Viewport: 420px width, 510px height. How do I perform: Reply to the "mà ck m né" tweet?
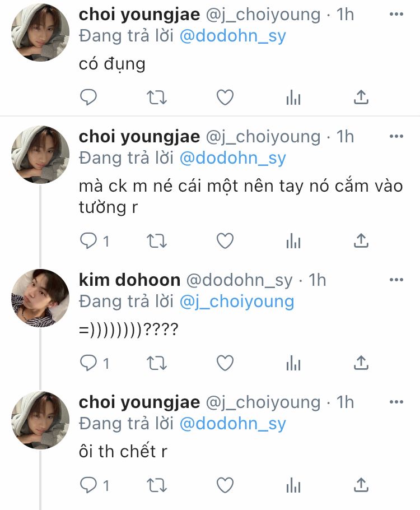click(x=89, y=241)
